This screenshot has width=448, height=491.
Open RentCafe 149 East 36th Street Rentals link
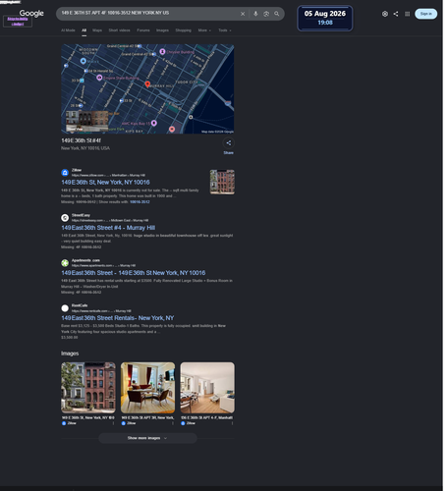pyautogui.click(x=118, y=318)
